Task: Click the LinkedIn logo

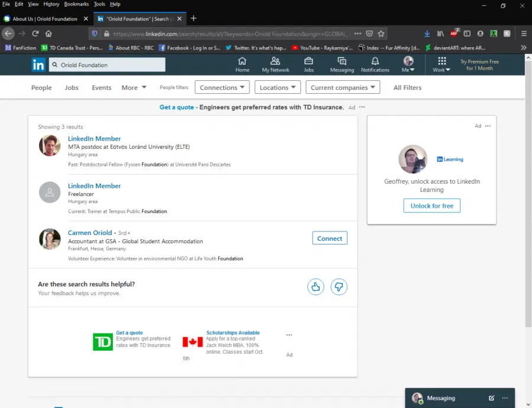Action: pyautogui.click(x=38, y=65)
